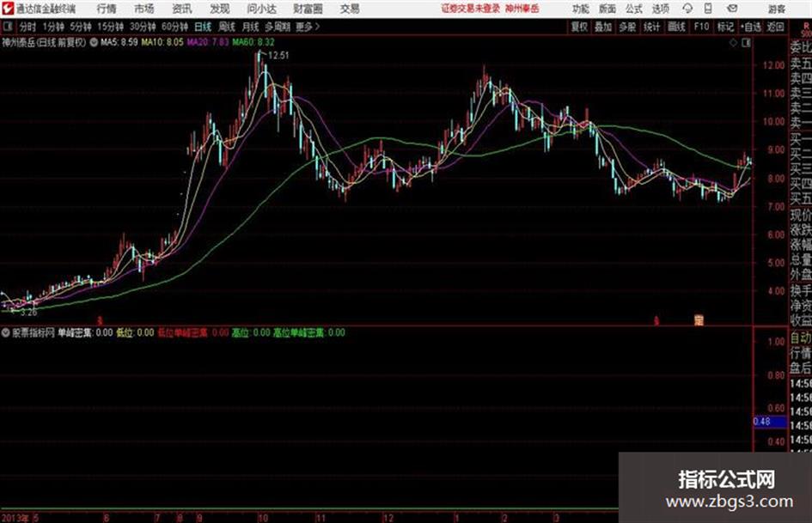812x523 pixels.
Task: Click the MA10: 8.05 indicator value
Action: (162, 42)
